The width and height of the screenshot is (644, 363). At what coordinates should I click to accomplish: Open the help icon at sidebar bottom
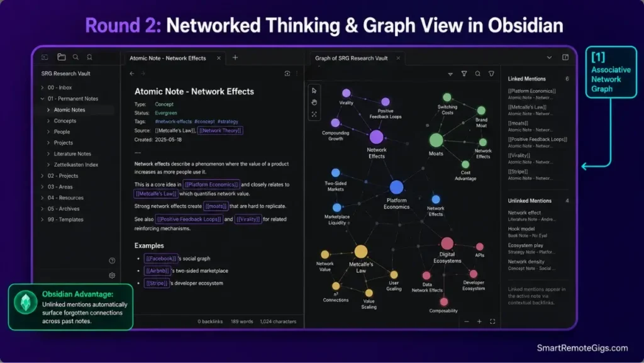[x=112, y=260]
